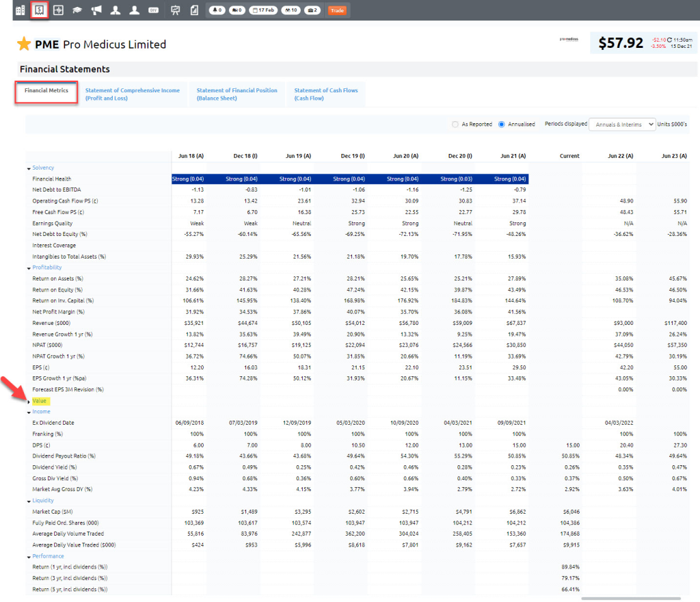The image size is (700, 602).
Task: Open the financial statements dollar-page icon
Action: (x=40, y=10)
